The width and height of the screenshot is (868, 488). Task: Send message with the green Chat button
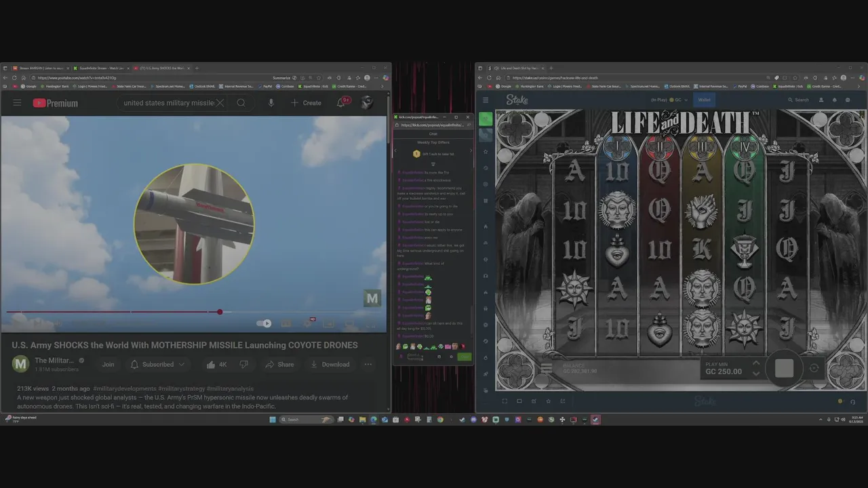tap(465, 357)
